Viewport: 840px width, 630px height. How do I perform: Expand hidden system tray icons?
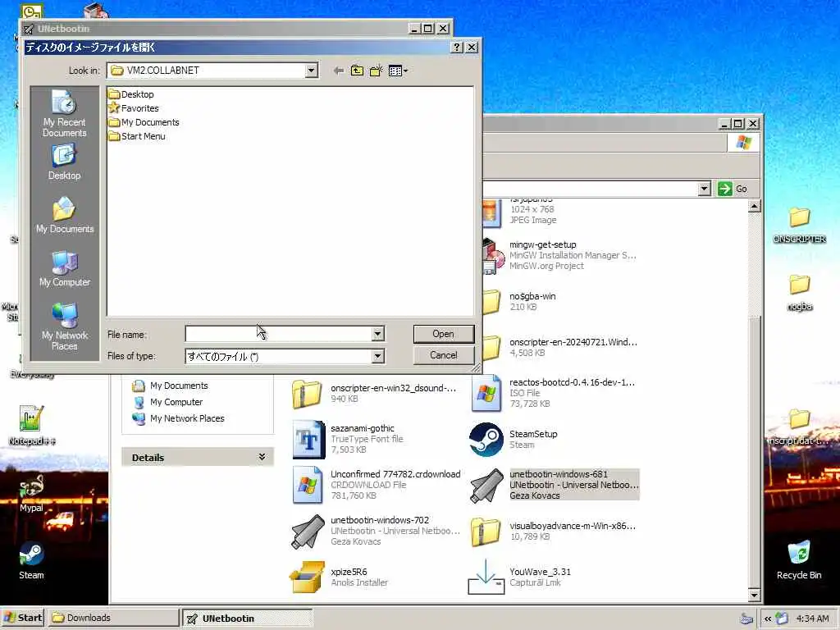point(767,619)
